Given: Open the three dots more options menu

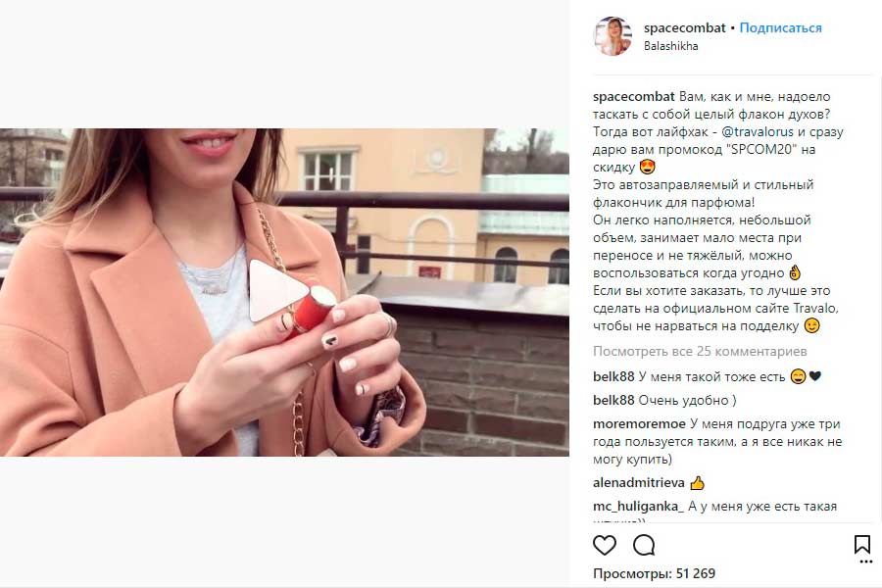Looking at the screenshot, I should coord(865,562).
